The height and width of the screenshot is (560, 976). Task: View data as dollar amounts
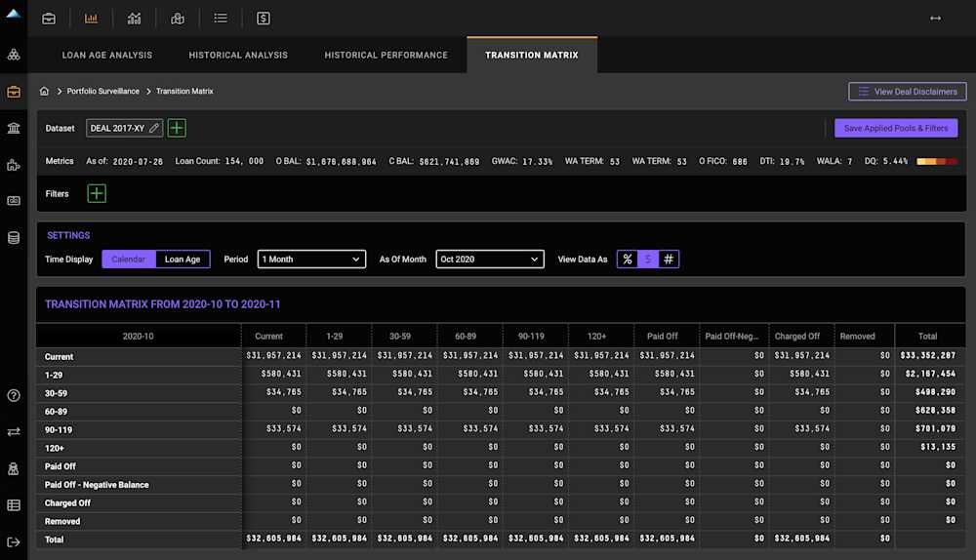click(x=648, y=260)
